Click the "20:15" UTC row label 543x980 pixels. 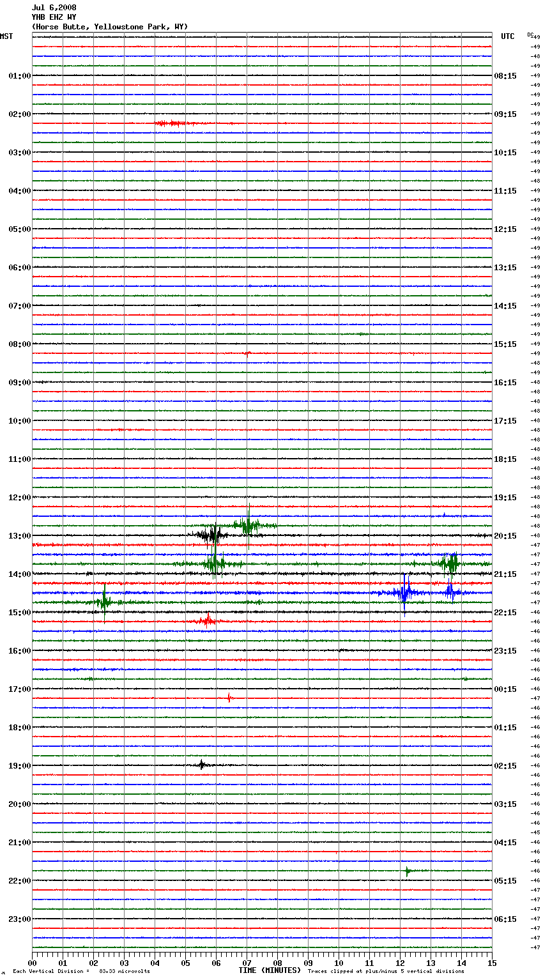coord(505,536)
